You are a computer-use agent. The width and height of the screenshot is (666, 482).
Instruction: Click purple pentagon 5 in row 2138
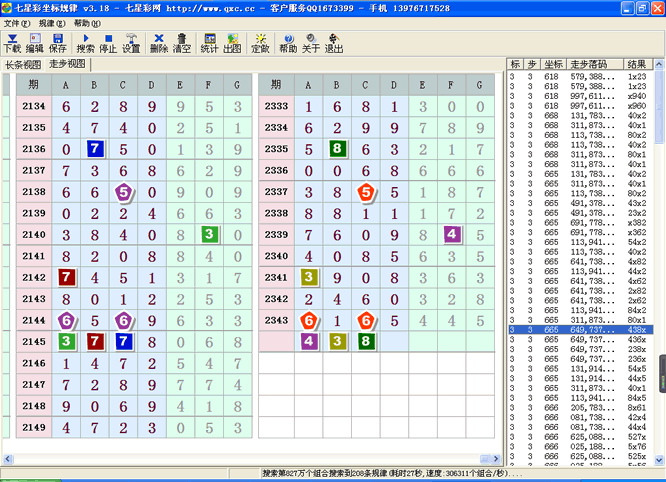pos(123,192)
